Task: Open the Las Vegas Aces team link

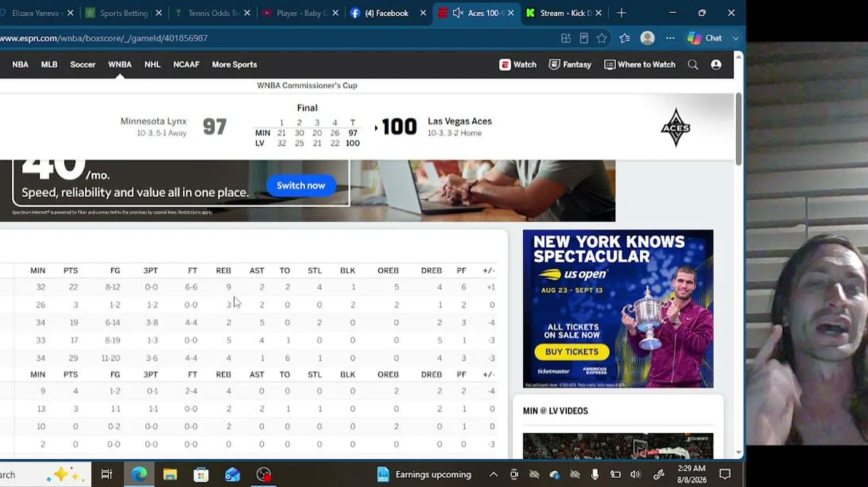Action: pyautogui.click(x=460, y=121)
